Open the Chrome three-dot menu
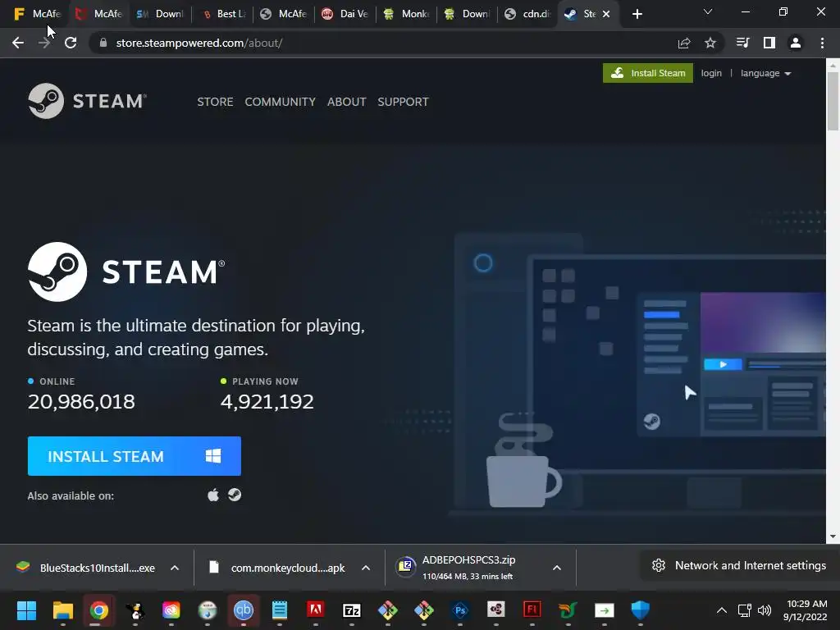840x630 pixels. click(822, 43)
